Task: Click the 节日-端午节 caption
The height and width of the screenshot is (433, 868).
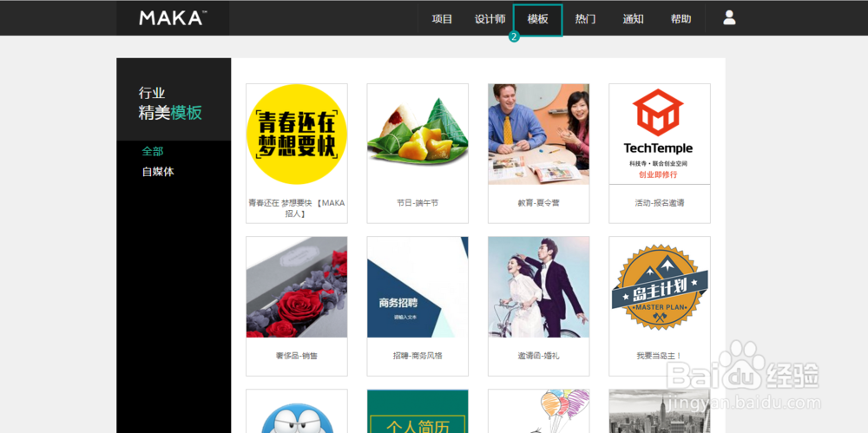Action: tap(418, 203)
